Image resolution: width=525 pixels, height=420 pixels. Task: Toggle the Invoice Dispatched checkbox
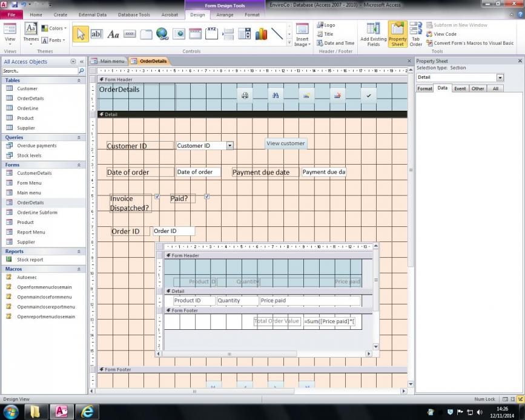click(157, 196)
